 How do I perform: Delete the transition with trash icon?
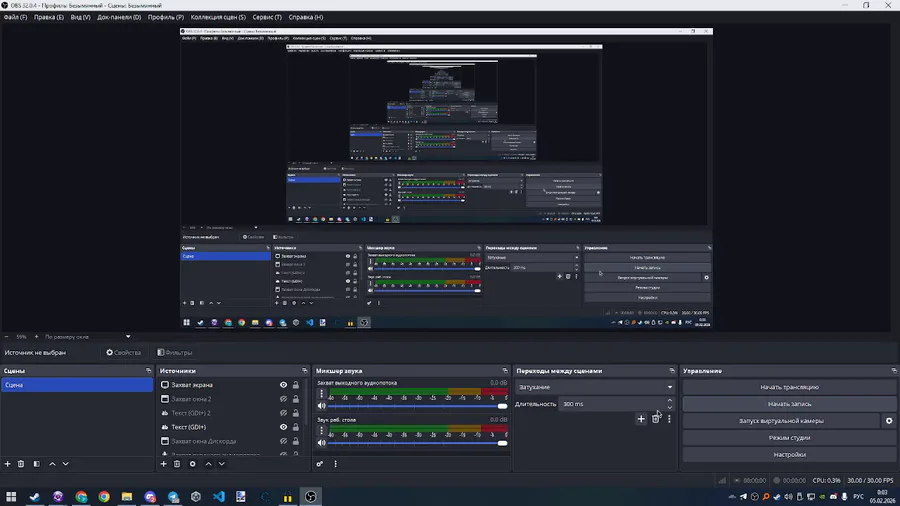pyautogui.click(x=655, y=419)
